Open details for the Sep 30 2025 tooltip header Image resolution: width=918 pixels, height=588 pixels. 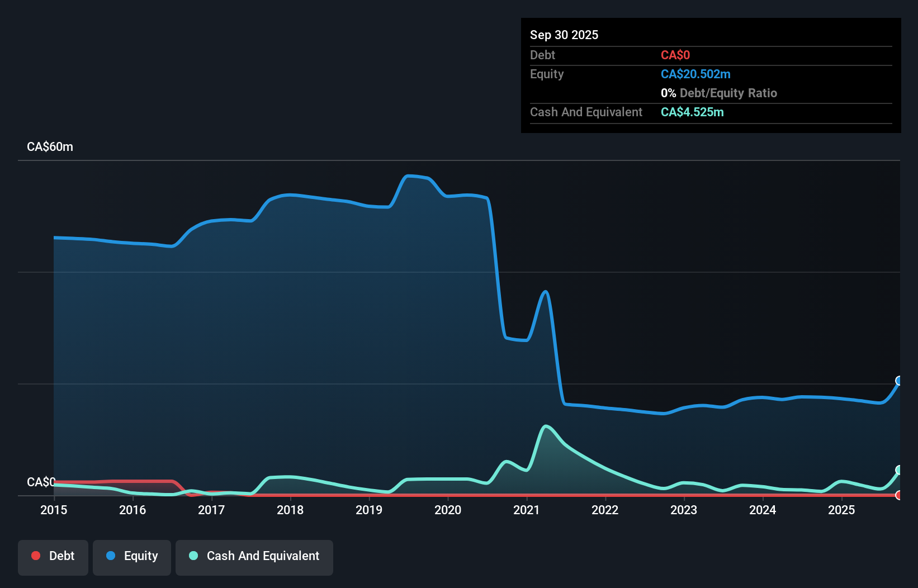(x=564, y=35)
